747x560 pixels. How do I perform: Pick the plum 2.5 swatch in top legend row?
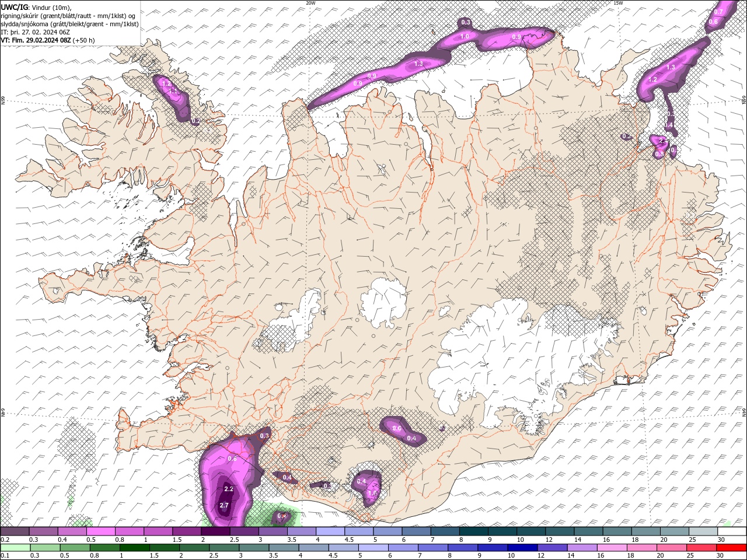245,531
